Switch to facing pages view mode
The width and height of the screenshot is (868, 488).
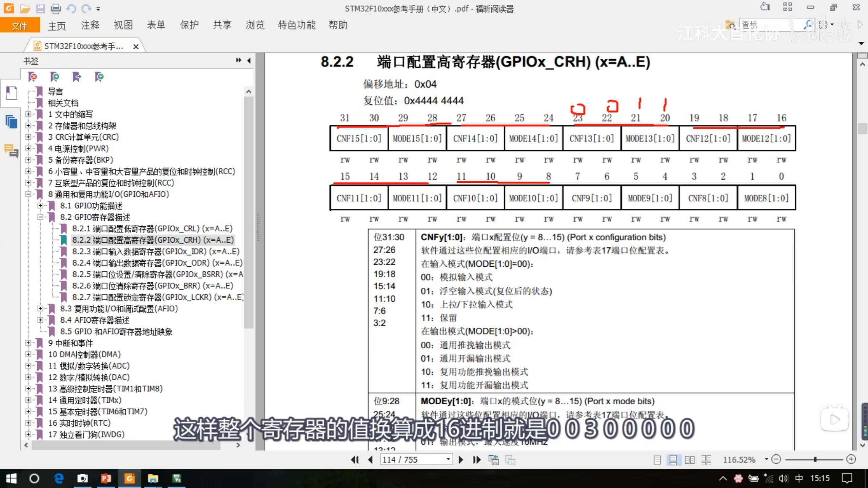[689, 460]
